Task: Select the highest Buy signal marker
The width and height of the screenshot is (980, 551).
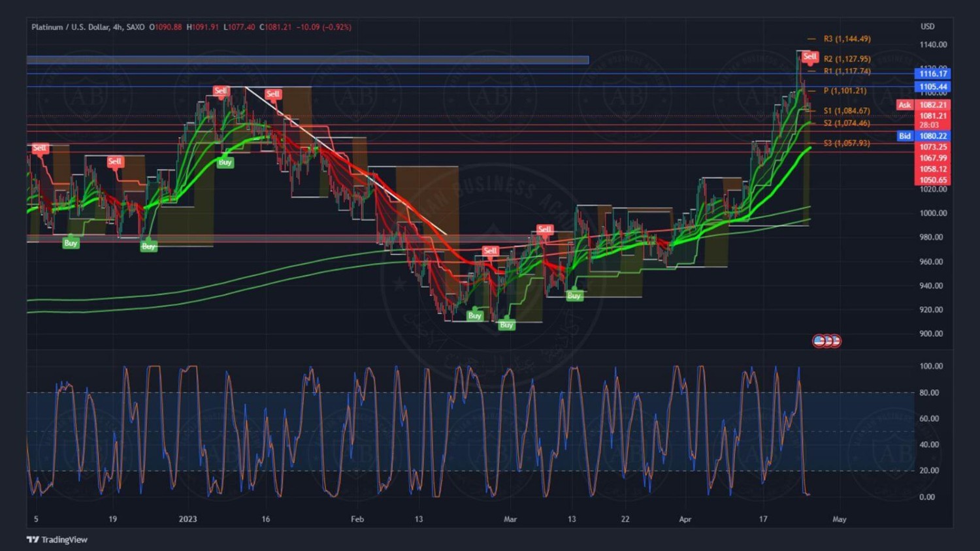Action: [225, 162]
